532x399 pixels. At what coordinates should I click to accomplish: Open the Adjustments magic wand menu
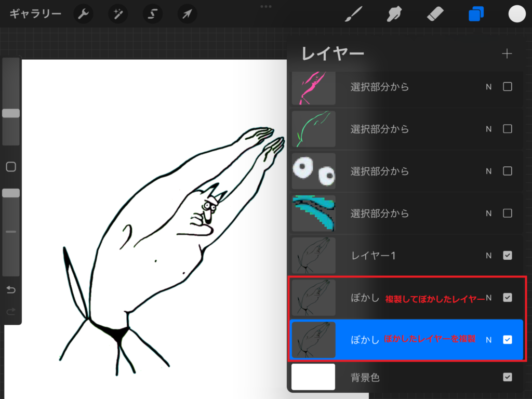click(x=118, y=14)
